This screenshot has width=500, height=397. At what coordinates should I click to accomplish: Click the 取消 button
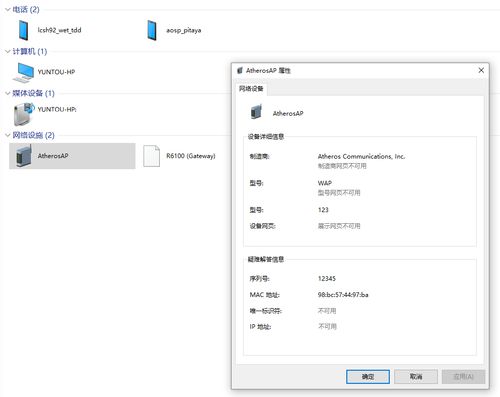tap(416, 377)
